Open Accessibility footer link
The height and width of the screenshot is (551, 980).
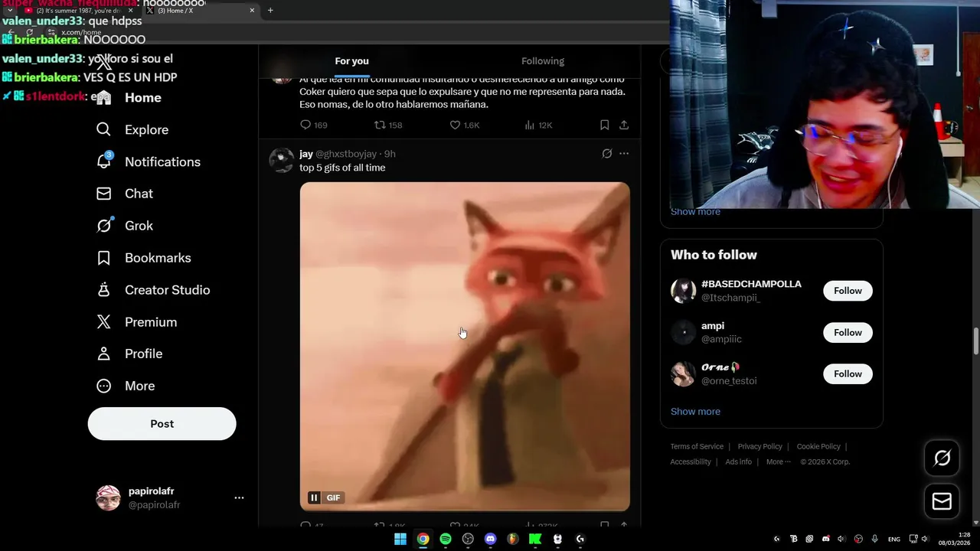click(x=691, y=461)
